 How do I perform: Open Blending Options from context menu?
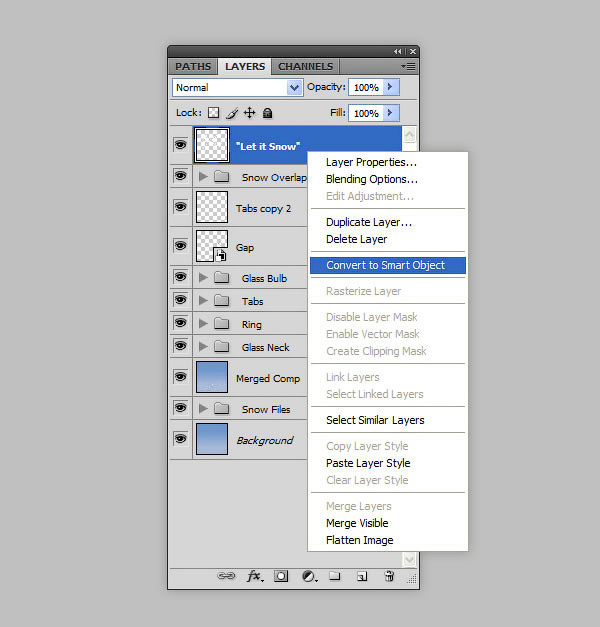click(x=372, y=179)
